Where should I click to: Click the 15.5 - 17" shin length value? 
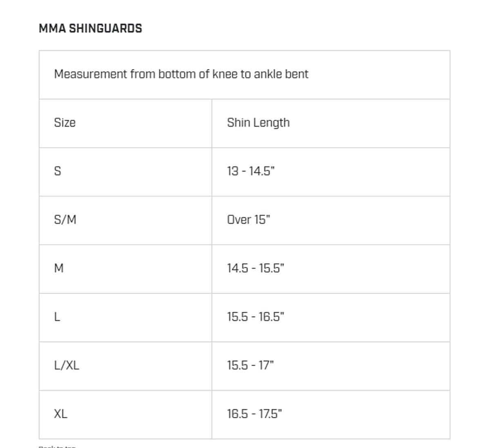pyautogui.click(x=250, y=365)
